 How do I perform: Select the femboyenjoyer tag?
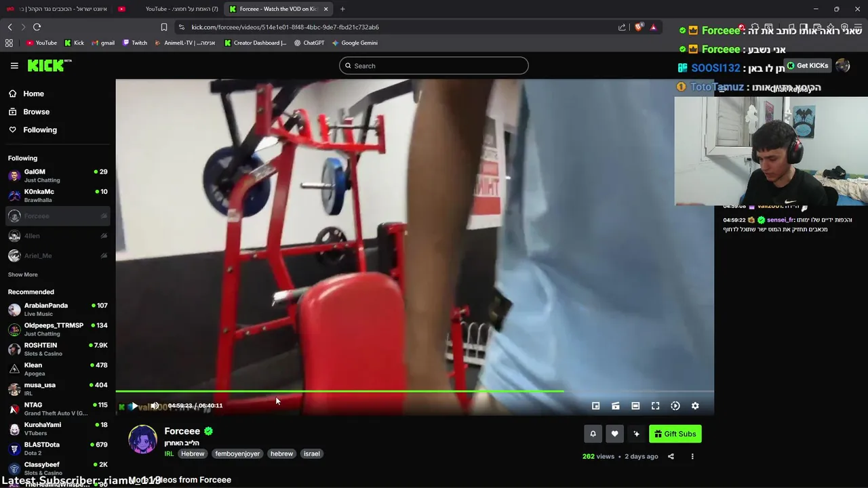click(x=237, y=453)
